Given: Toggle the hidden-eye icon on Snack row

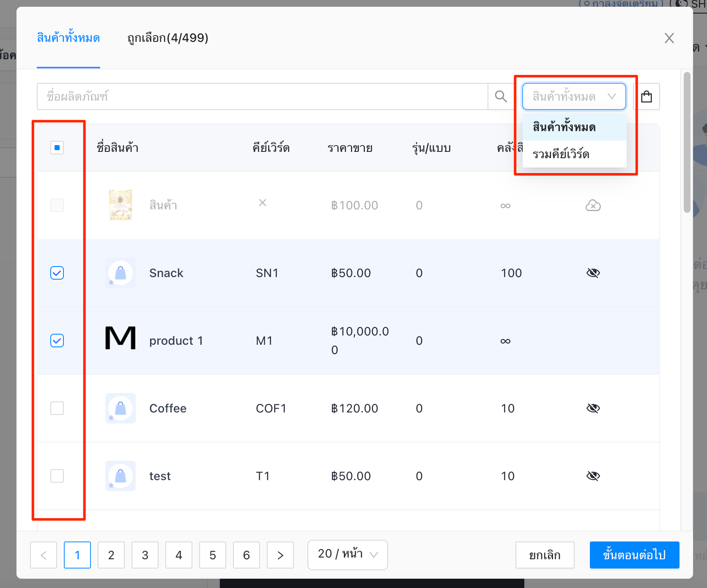Looking at the screenshot, I should tap(593, 273).
